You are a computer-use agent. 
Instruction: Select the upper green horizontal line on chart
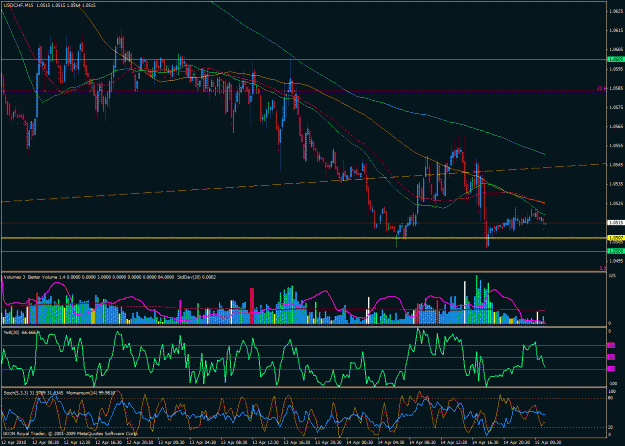tap(303, 59)
